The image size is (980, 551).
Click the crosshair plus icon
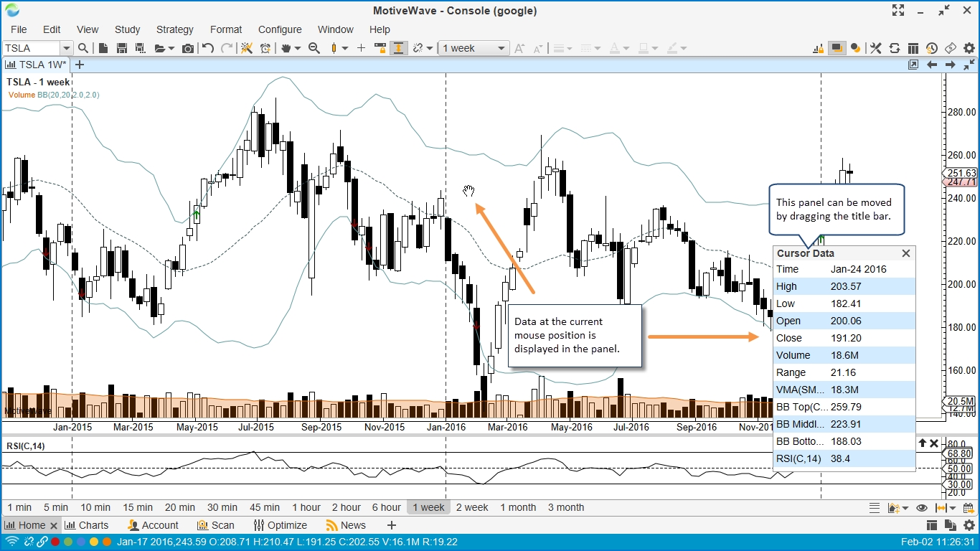tap(361, 48)
